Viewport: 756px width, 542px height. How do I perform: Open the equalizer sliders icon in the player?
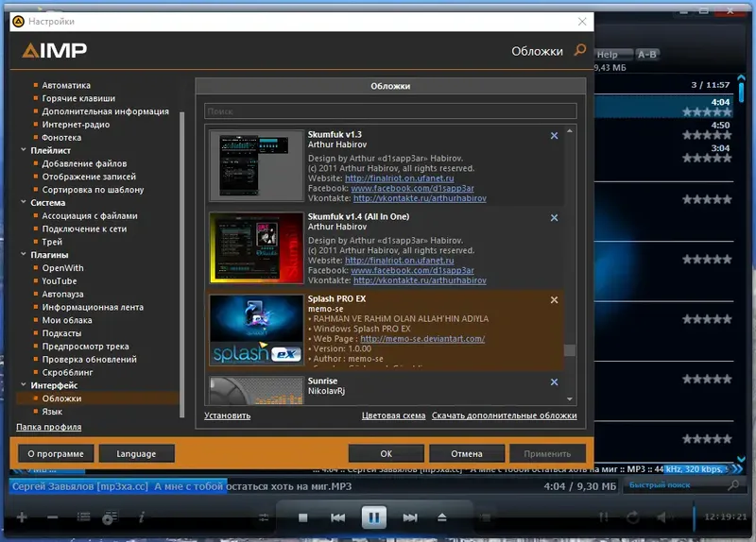[264, 517]
